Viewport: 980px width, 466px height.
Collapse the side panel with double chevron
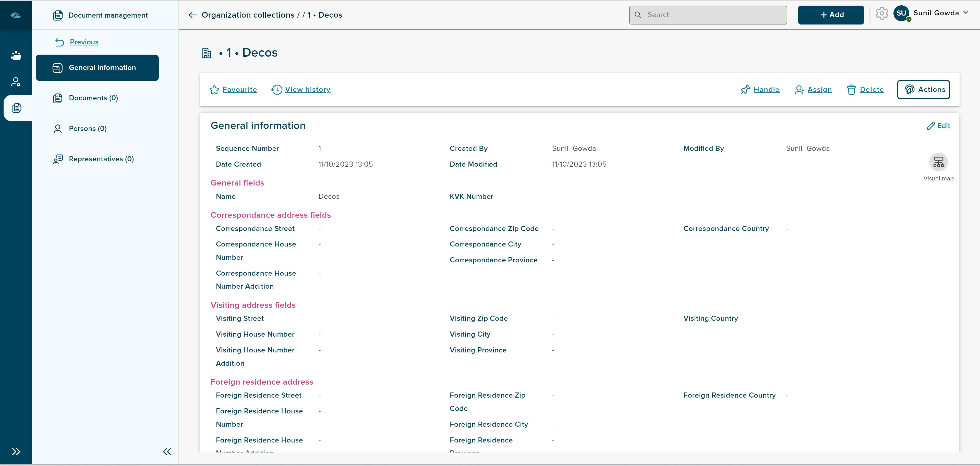pos(167,451)
